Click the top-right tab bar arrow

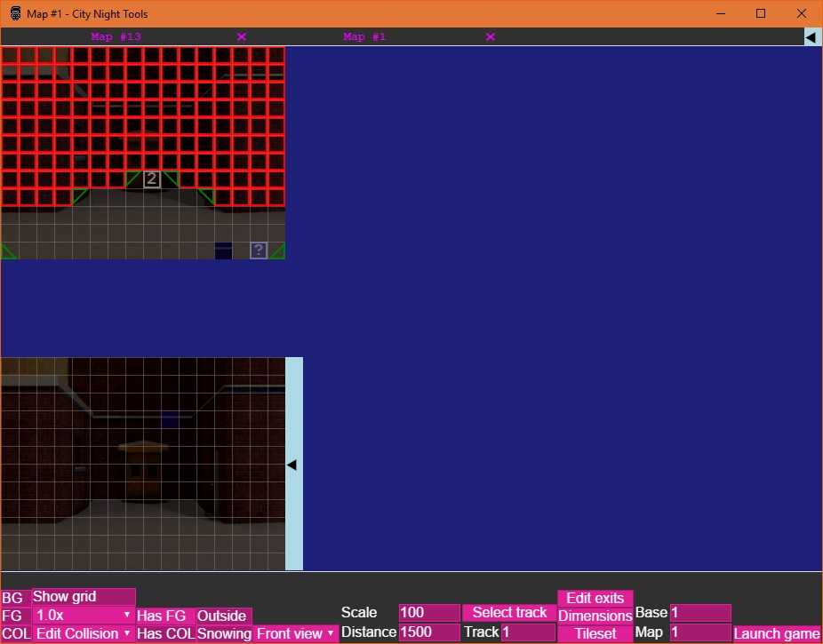pyautogui.click(x=811, y=37)
